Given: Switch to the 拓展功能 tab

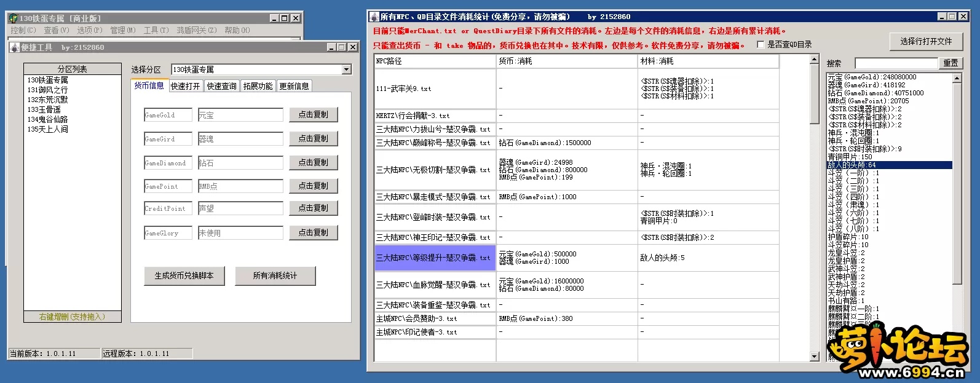Looking at the screenshot, I should click(258, 86).
